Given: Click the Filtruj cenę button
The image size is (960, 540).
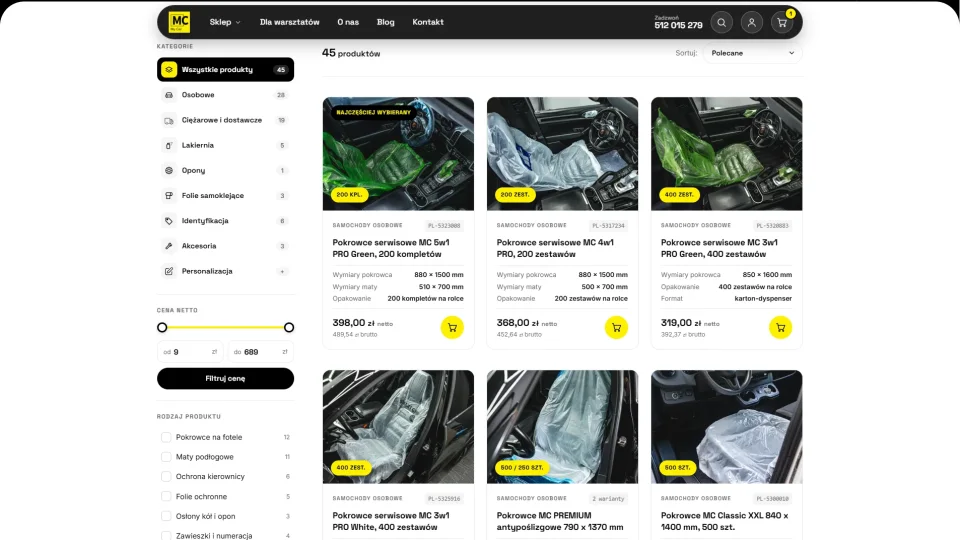Looking at the screenshot, I should tap(225, 378).
